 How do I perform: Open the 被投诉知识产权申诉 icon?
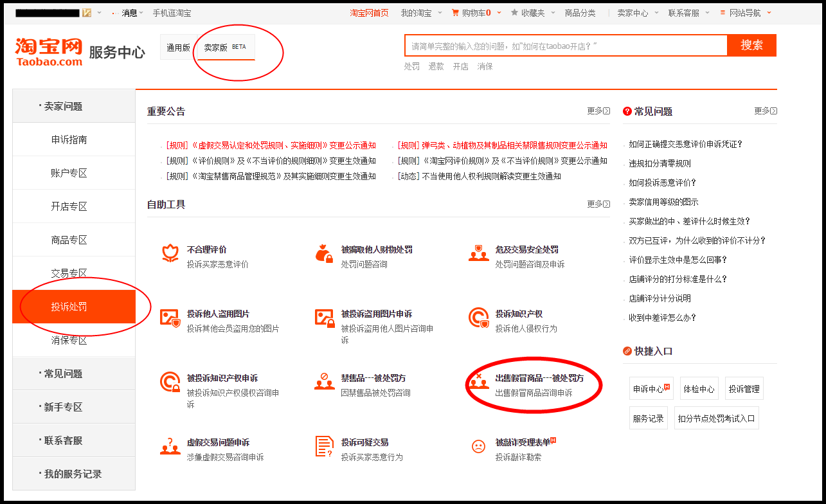pos(170,382)
